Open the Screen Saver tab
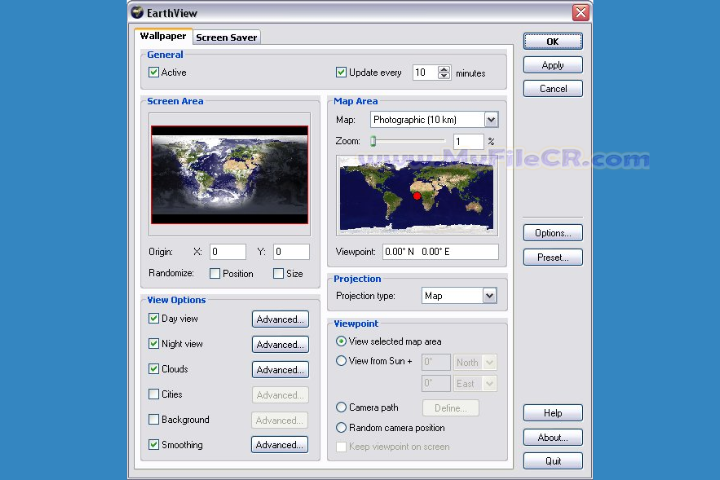 226,38
